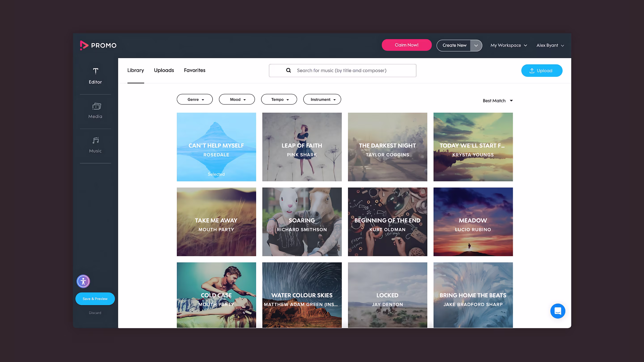Open the Mood filter dropdown
The width and height of the screenshot is (644, 362).
[x=237, y=99]
